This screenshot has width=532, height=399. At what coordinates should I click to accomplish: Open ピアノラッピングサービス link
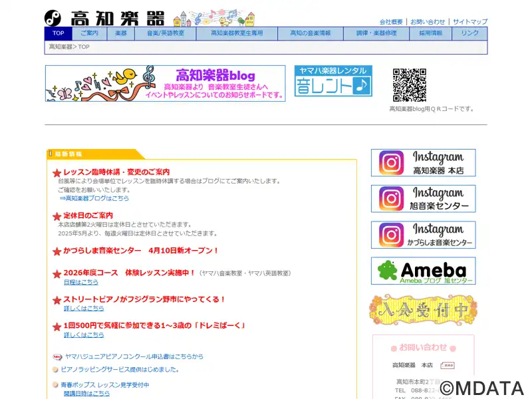pyautogui.click(x=120, y=369)
